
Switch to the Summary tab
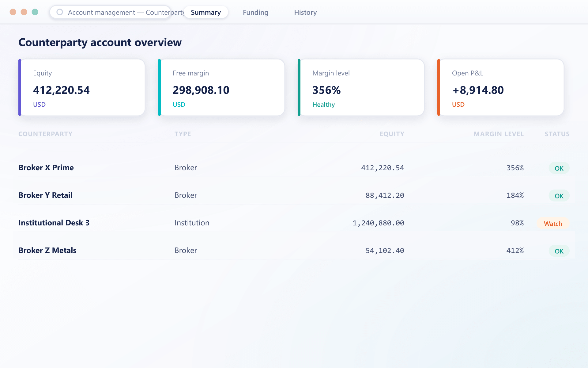coord(206,12)
